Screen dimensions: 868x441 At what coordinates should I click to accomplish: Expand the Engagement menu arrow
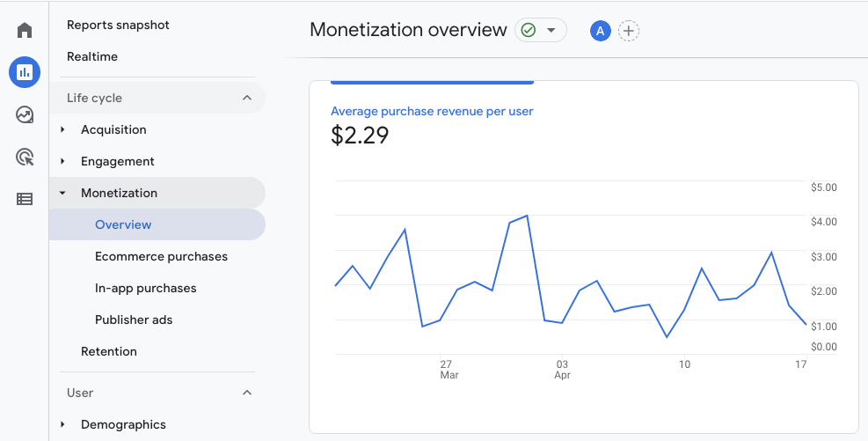[x=62, y=161]
